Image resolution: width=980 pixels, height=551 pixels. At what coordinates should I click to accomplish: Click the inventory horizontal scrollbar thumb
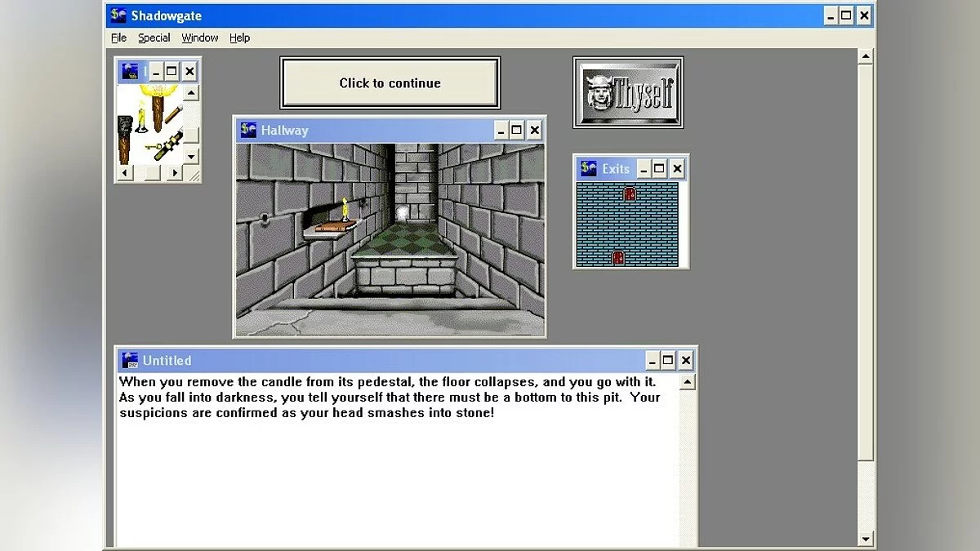[153, 172]
